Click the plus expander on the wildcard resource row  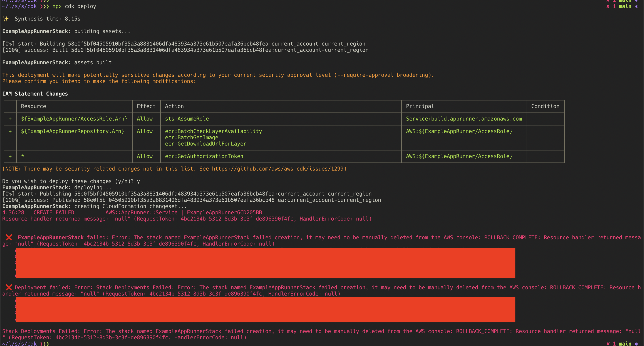click(x=10, y=156)
